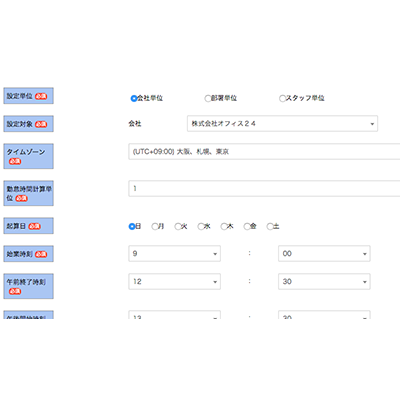Choose 火 as the start day

[x=178, y=226]
